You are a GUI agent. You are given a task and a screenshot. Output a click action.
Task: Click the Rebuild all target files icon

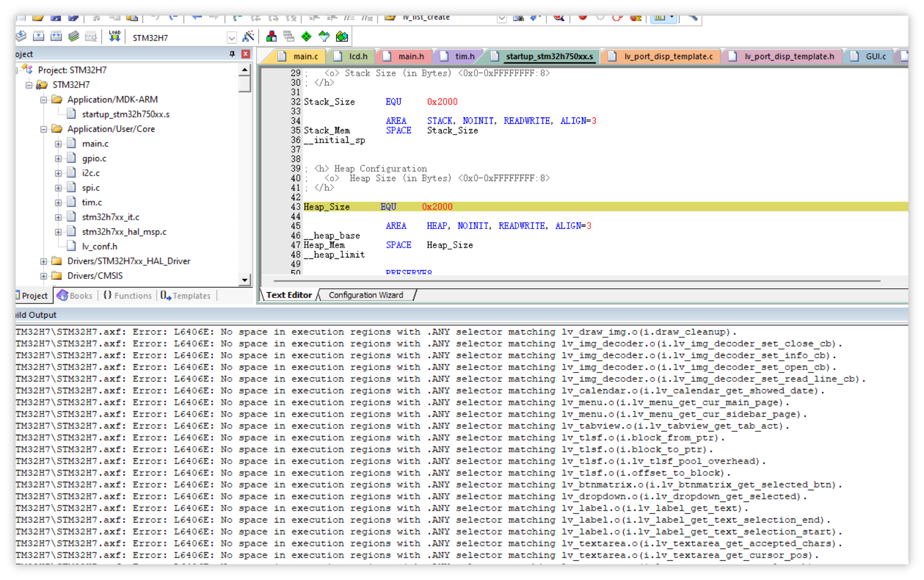56,36
